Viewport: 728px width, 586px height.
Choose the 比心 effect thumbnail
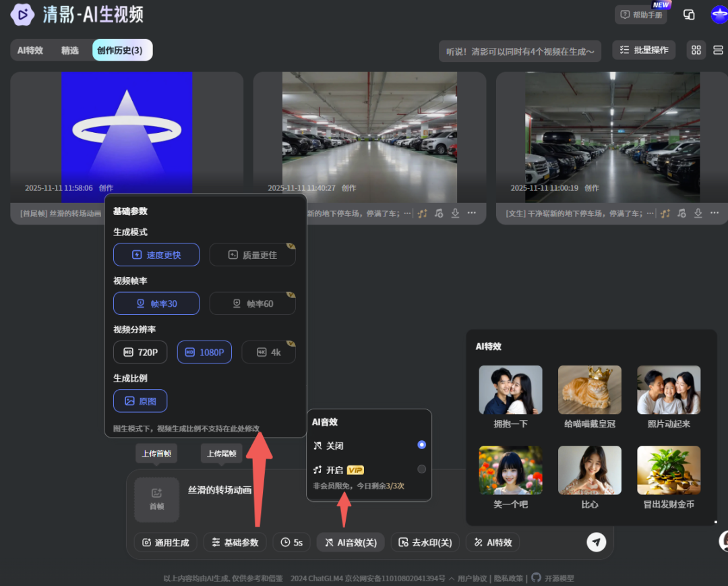[x=590, y=470]
